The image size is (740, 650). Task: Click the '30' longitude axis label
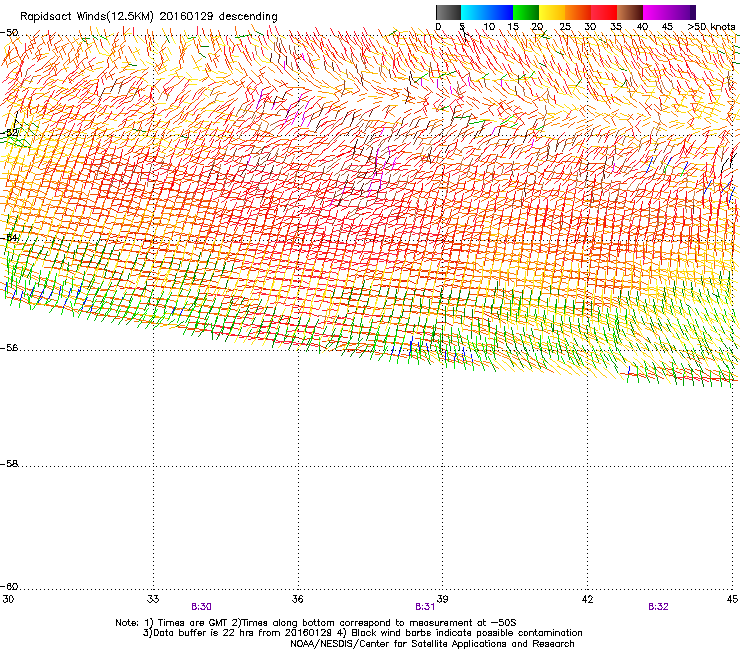[x=8, y=599]
